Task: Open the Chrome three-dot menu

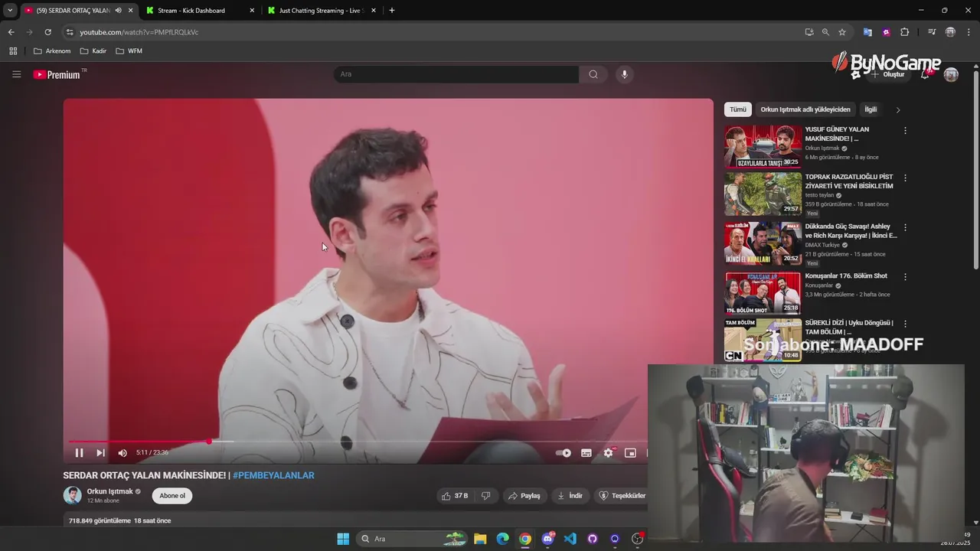Action: [969, 32]
